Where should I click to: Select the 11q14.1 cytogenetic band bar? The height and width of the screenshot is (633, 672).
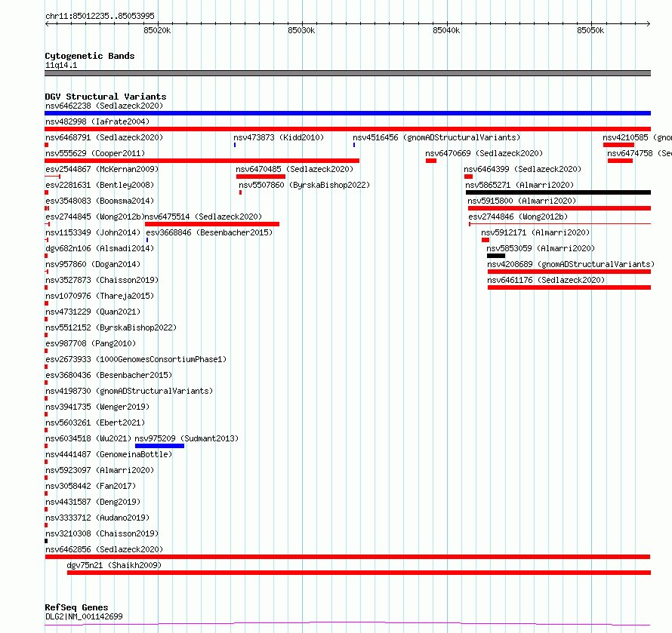(x=347, y=73)
